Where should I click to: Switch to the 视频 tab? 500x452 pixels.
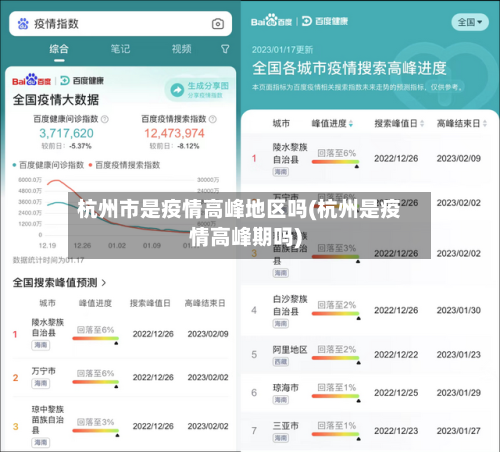pyautogui.click(x=182, y=49)
